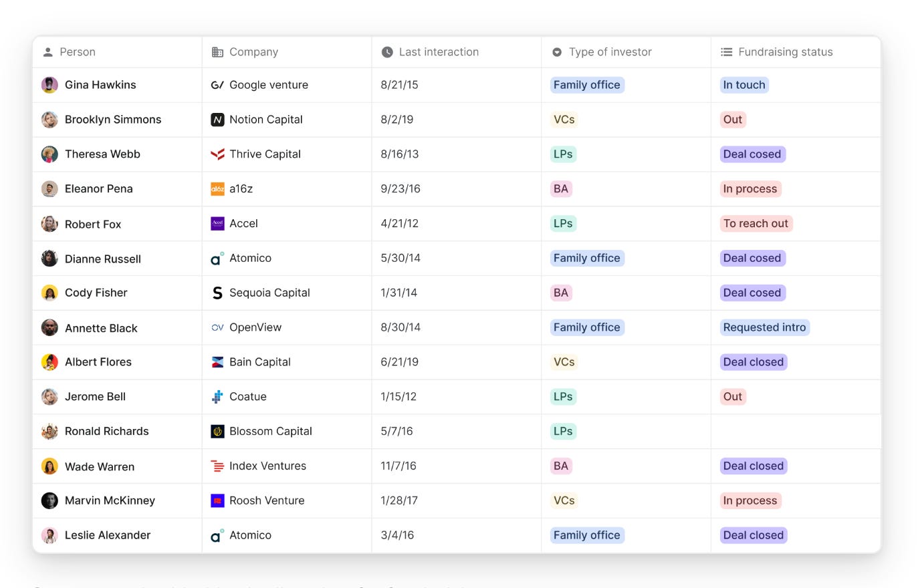Click the clock icon in Last interaction header
The width and height of the screenshot is (920, 588).
tap(387, 52)
